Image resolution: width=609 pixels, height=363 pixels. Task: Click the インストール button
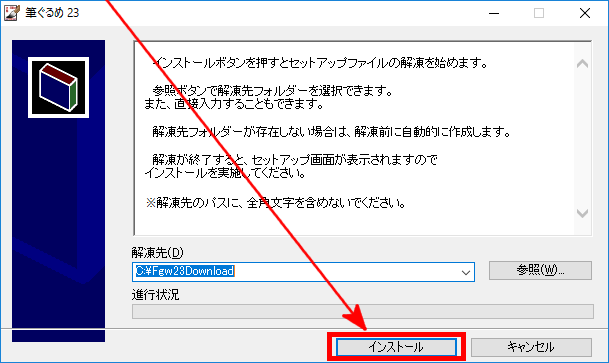pyautogui.click(x=396, y=347)
